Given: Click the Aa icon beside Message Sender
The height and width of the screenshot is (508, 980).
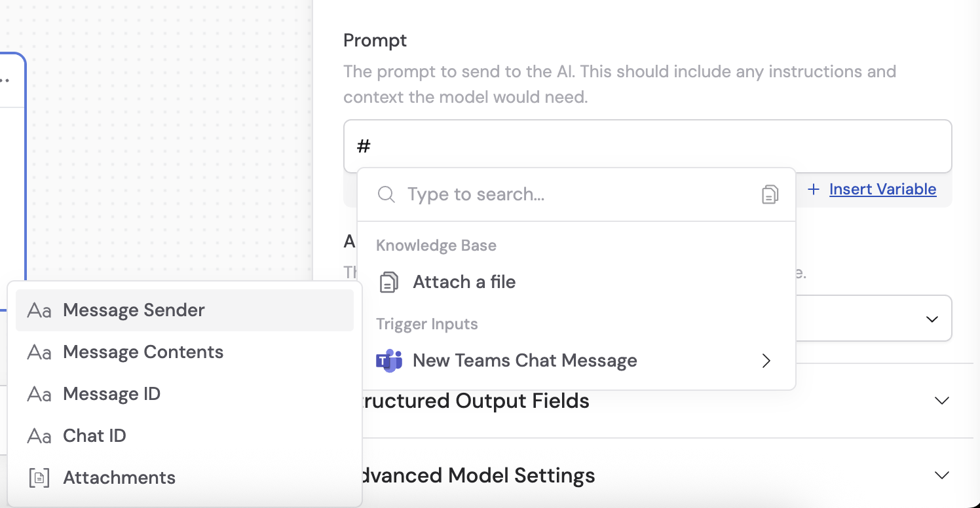Looking at the screenshot, I should click(39, 310).
